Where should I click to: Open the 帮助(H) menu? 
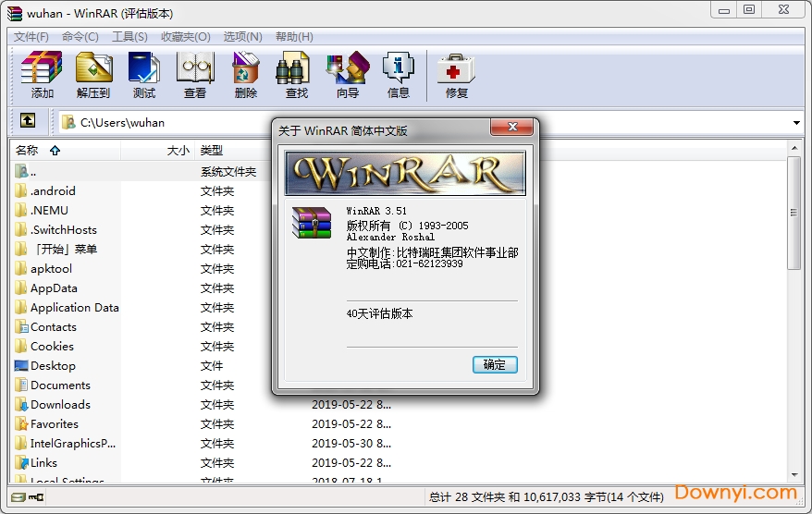[x=294, y=37]
